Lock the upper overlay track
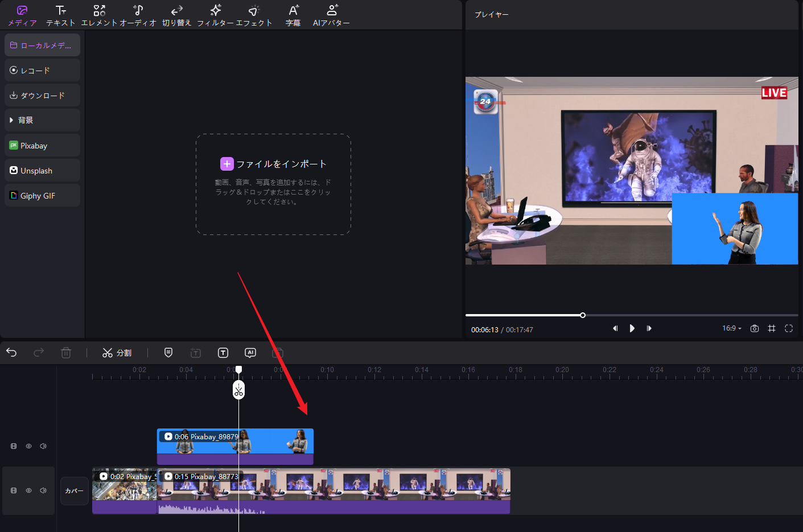This screenshot has width=803, height=532. coord(14,446)
